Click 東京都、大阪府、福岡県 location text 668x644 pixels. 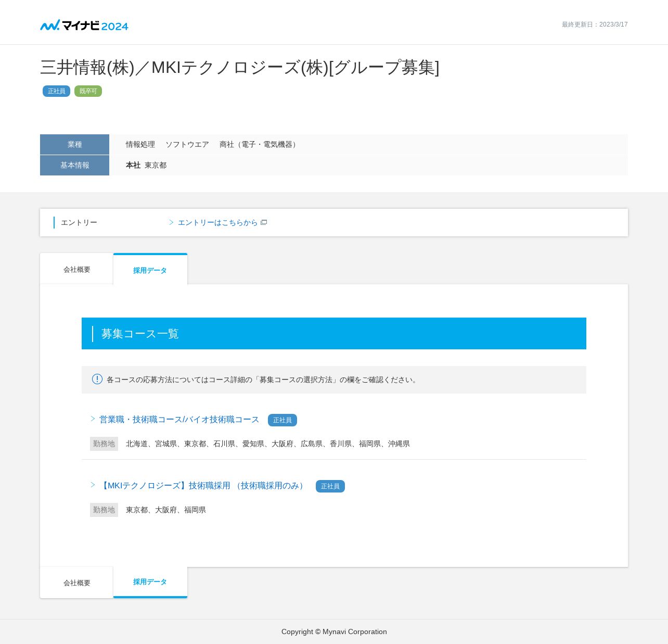(166, 510)
